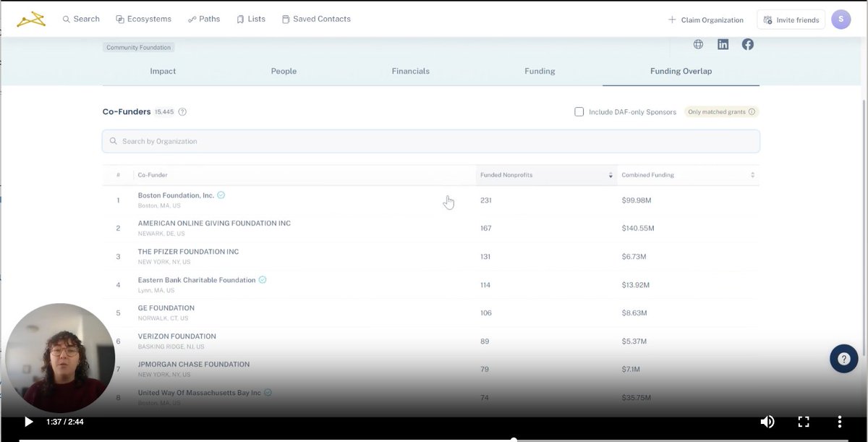Open the organization's Facebook page
This screenshot has width=868, height=442.
click(x=747, y=44)
